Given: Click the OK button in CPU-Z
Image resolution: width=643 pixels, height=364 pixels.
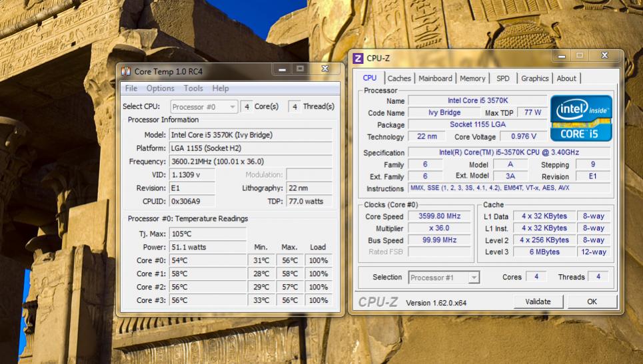Looking at the screenshot, I should click(x=592, y=301).
